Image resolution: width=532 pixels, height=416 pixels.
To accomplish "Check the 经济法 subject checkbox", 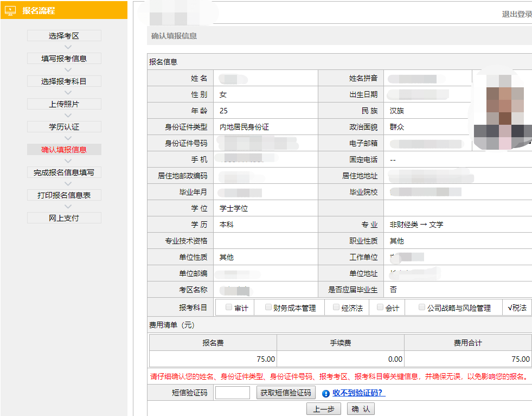I will pos(336,307).
